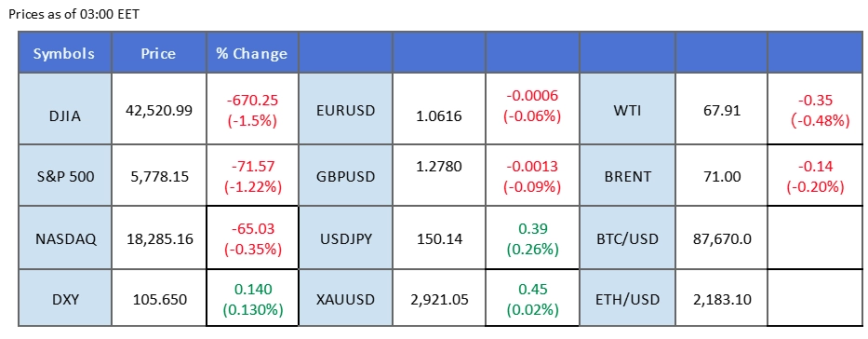Click the NASDAQ change value -65.03

pos(252,228)
